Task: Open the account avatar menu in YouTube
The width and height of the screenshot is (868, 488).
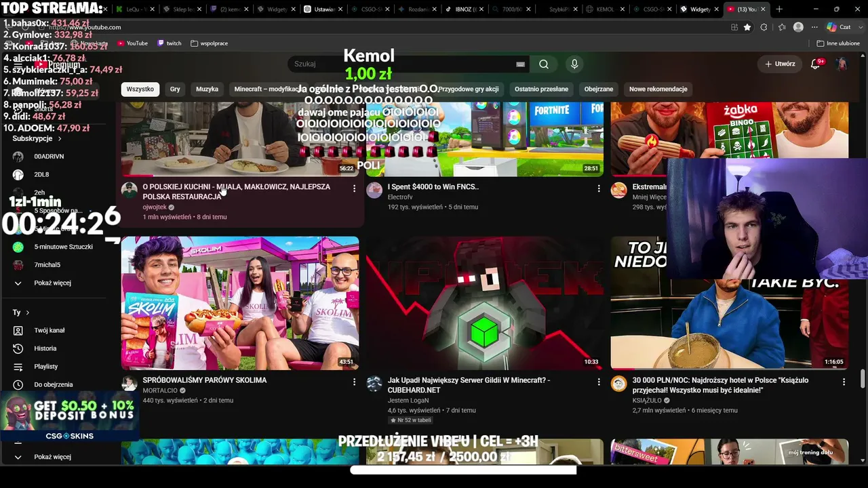Action: click(842, 64)
